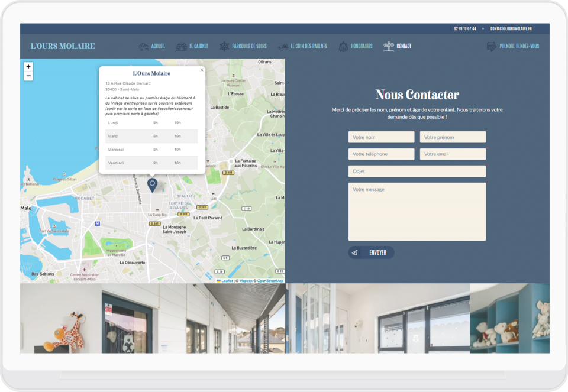568x392 pixels.
Task: Click the Jacques Cartier Museum map icon
Action: (x=234, y=76)
